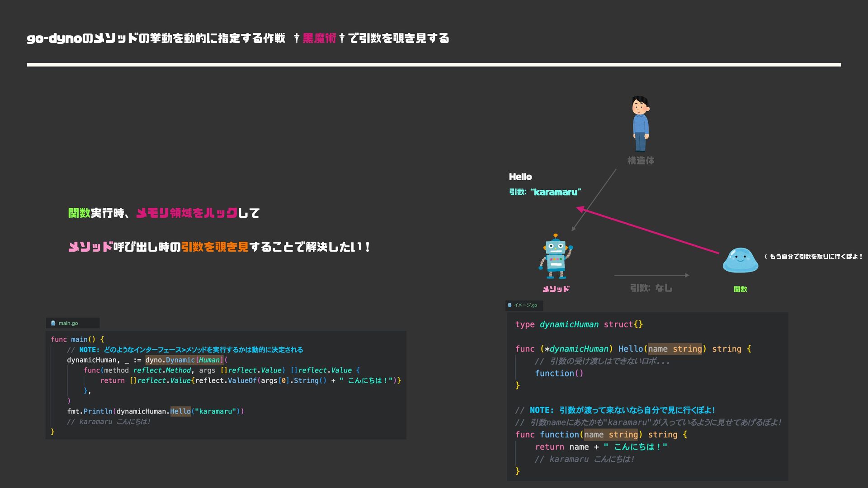This screenshot has width=868, height=488.
Task: Click go-dyno in the slide title
Action: click(54, 39)
